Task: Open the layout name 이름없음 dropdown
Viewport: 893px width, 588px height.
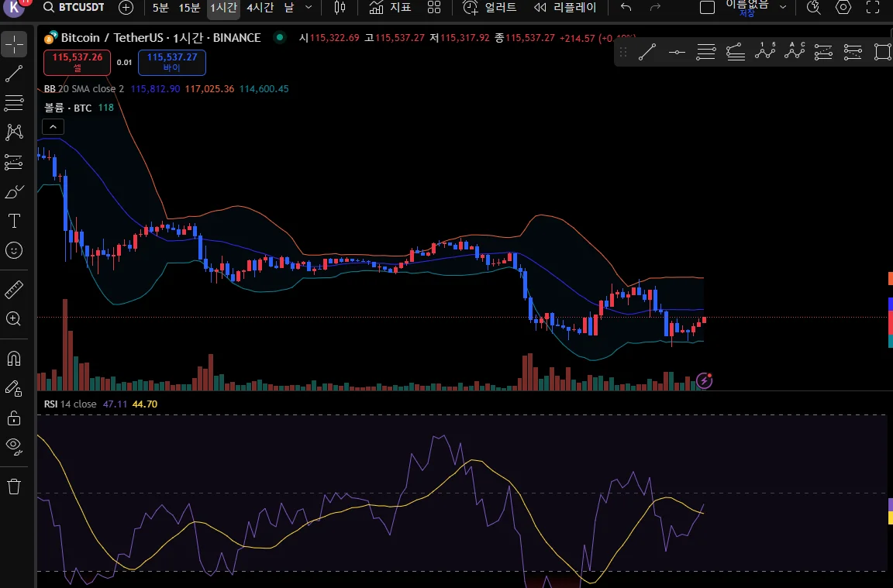Action: pos(782,8)
